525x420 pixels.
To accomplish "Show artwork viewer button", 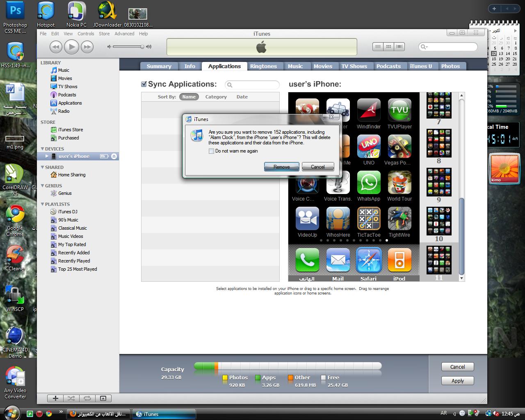I will pos(103,398).
